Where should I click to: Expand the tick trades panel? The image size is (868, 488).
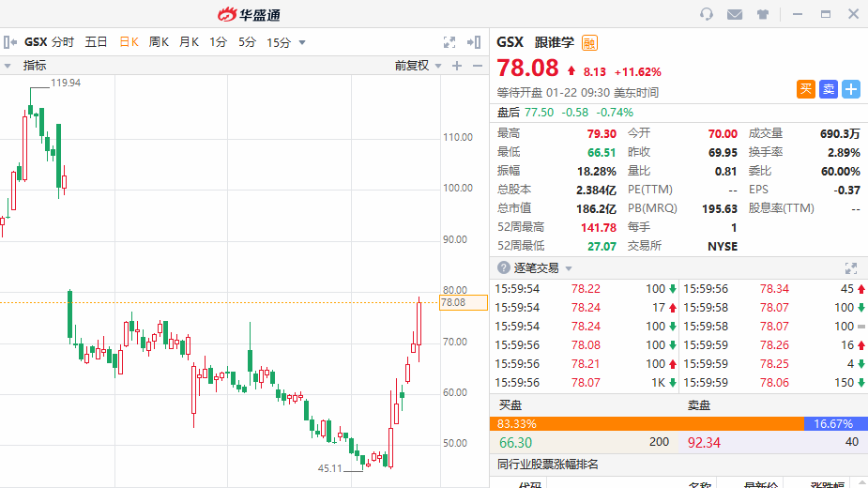pyautogui.click(x=851, y=268)
